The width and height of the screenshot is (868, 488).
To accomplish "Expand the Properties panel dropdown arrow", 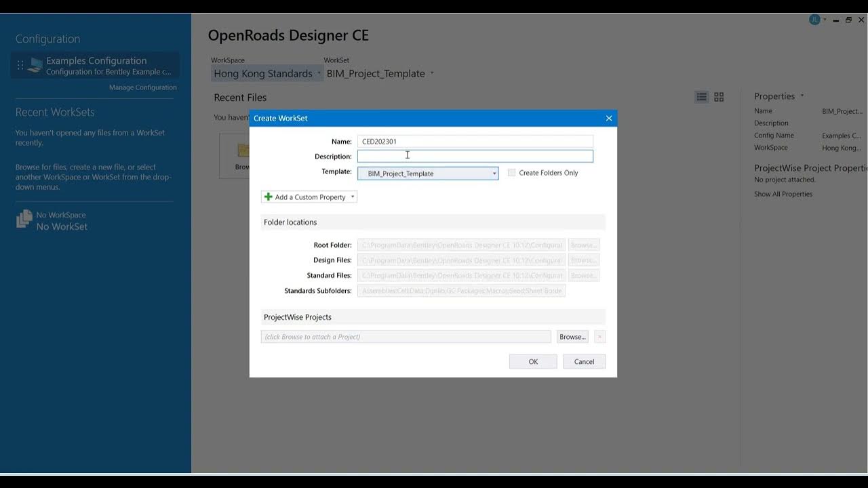I will coord(802,96).
